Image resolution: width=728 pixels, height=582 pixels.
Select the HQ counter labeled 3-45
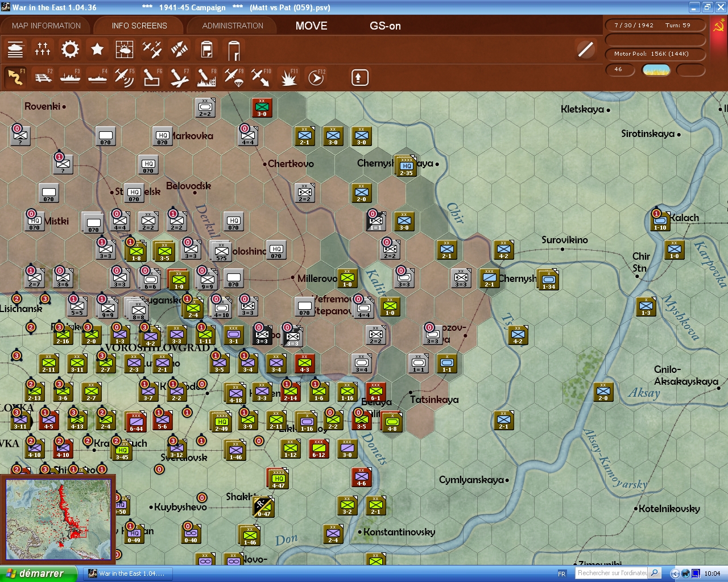click(x=122, y=450)
